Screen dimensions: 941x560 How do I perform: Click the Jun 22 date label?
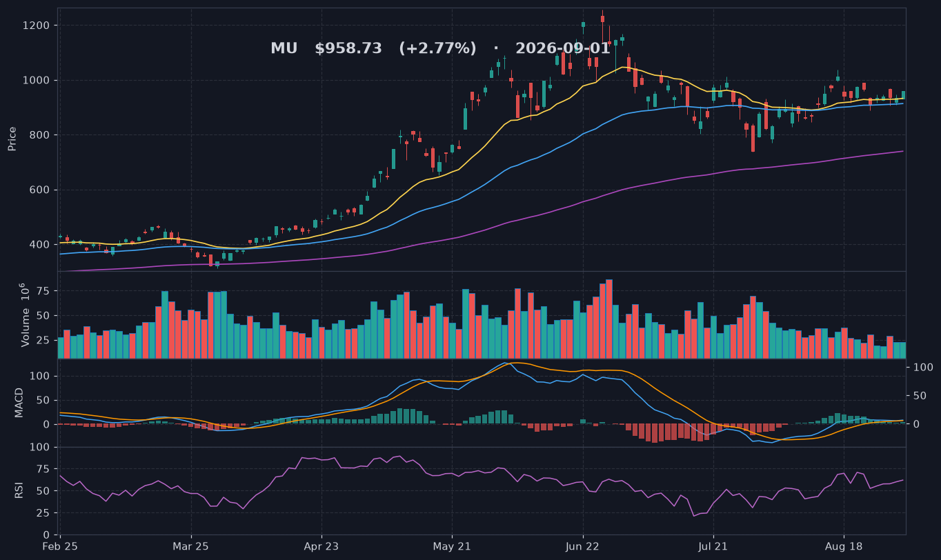583,546
